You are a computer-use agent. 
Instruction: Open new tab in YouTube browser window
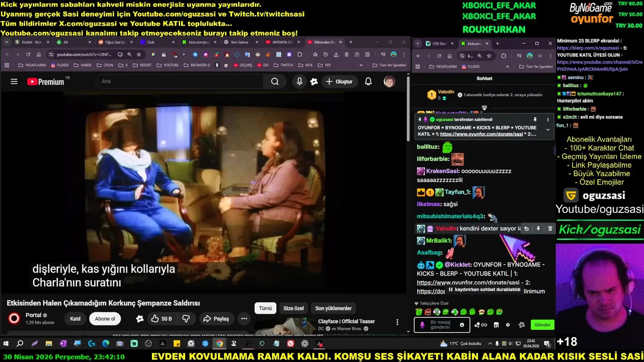[351, 42]
